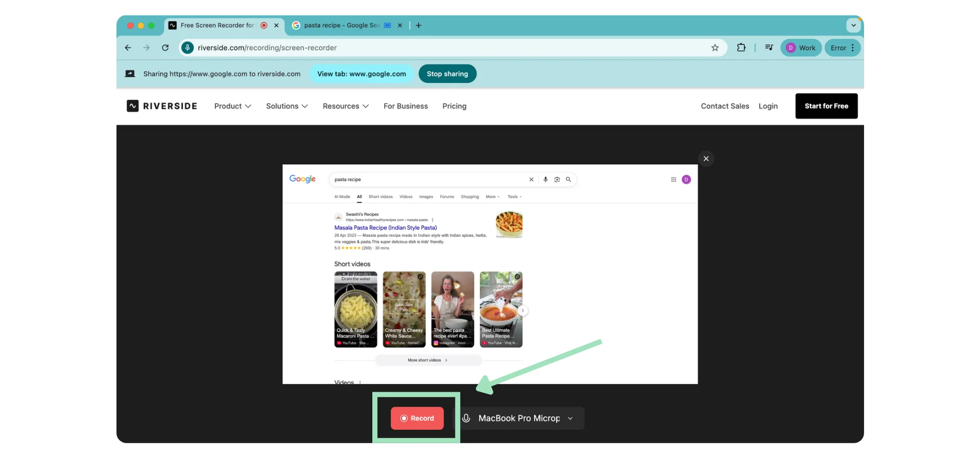This screenshot has height=458, width=980.
Task: Toggle the microphone icon beside MacBook Pro
Action: (466, 418)
